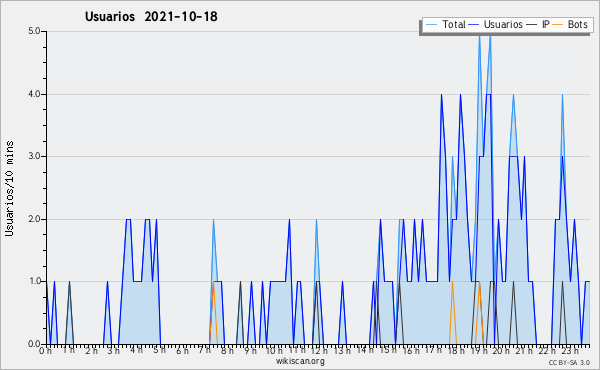The width and height of the screenshot is (600, 370).
Task: Click the "9 h" hour label
Action: coord(250,351)
